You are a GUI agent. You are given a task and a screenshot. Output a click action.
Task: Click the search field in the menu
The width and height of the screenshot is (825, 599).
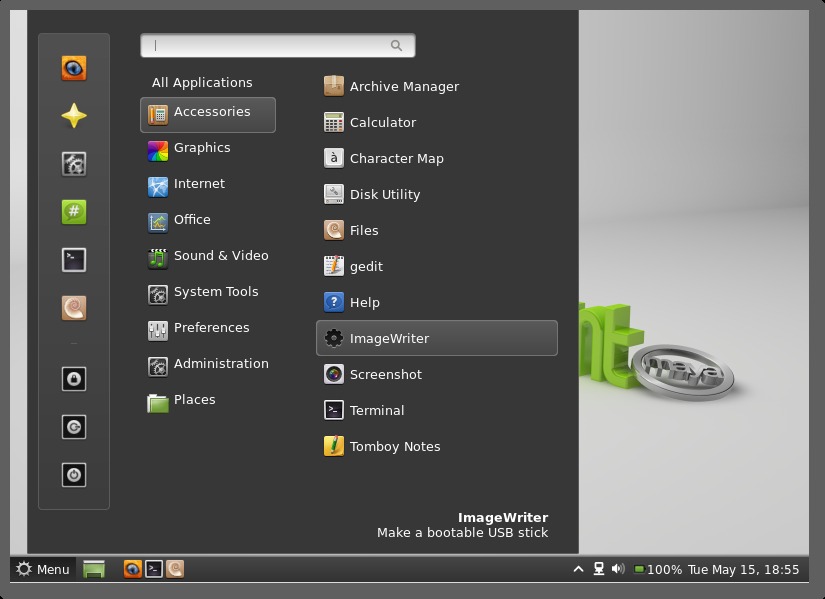(x=278, y=46)
